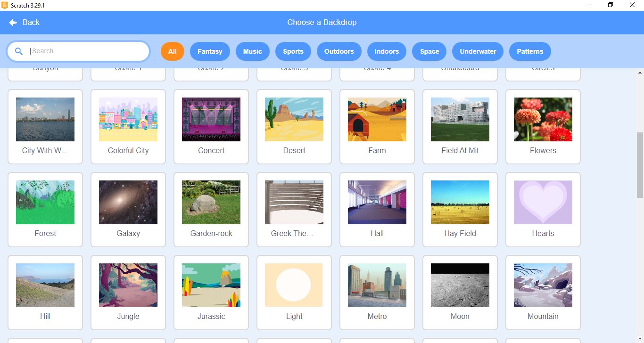Filter backdrops by Indoors
644x343 pixels.
pyautogui.click(x=387, y=51)
